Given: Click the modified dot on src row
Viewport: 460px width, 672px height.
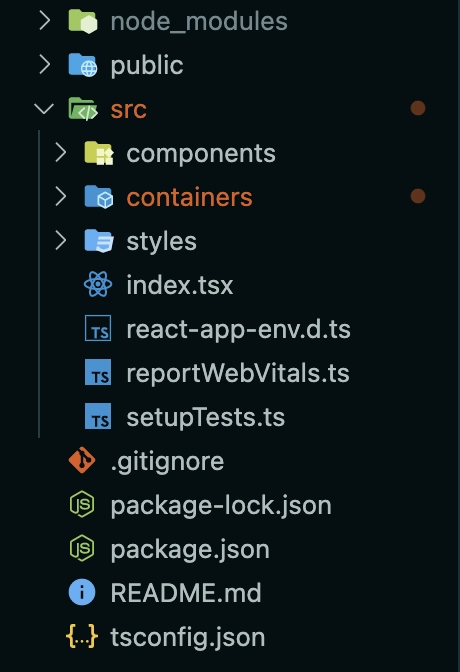Looking at the screenshot, I should 418,108.
